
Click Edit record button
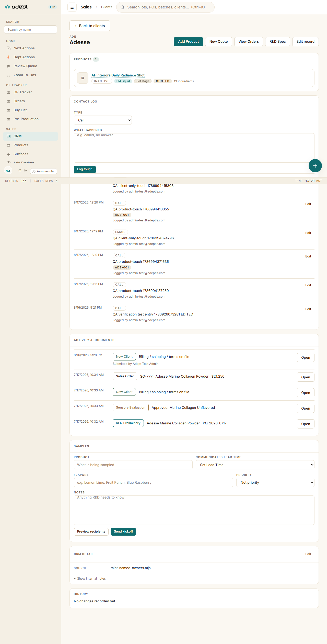pyautogui.click(x=305, y=42)
